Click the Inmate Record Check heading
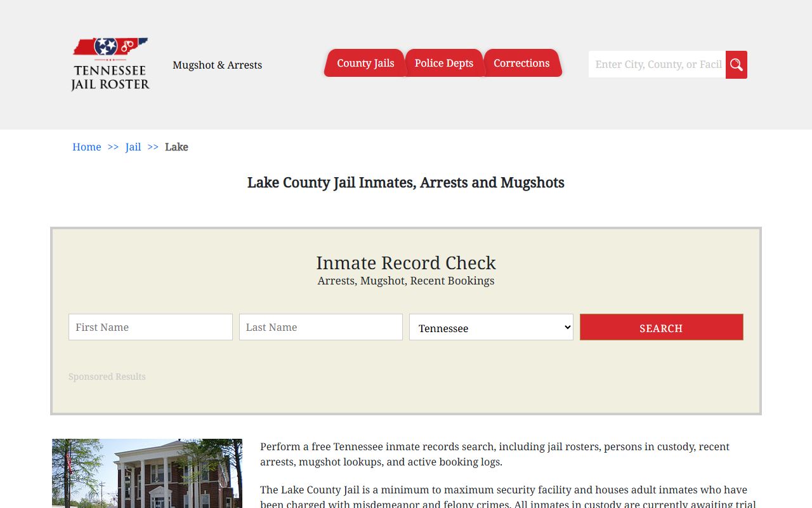This screenshot has height=508, width=812. pos(406,263)
